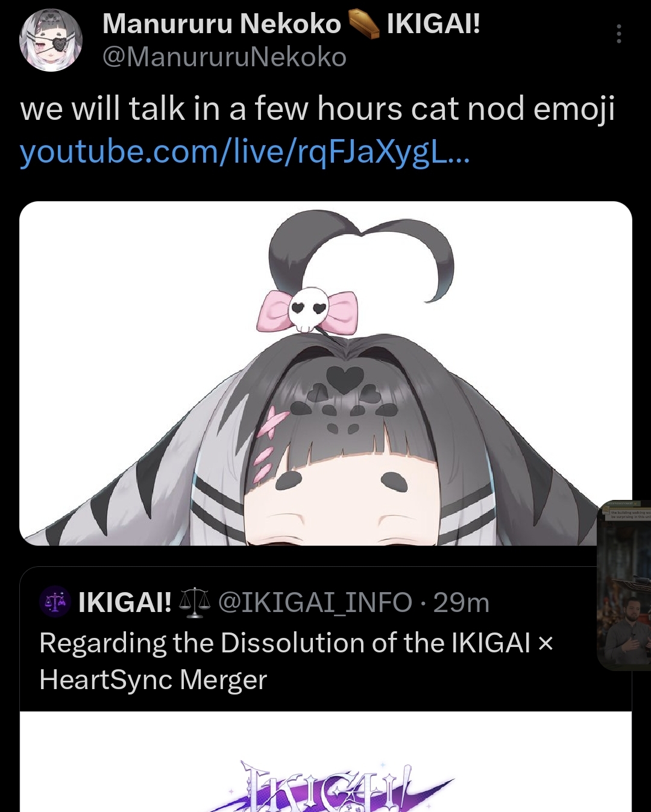651x812 pixels.
Task: Open the @ManururuNekoko handle
Action: pyautogui.click(x=224, y=57)
